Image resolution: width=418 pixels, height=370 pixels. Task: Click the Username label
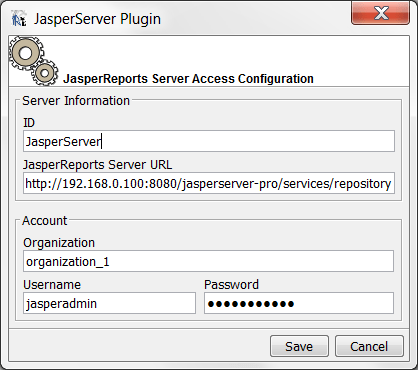click(52, 285)
